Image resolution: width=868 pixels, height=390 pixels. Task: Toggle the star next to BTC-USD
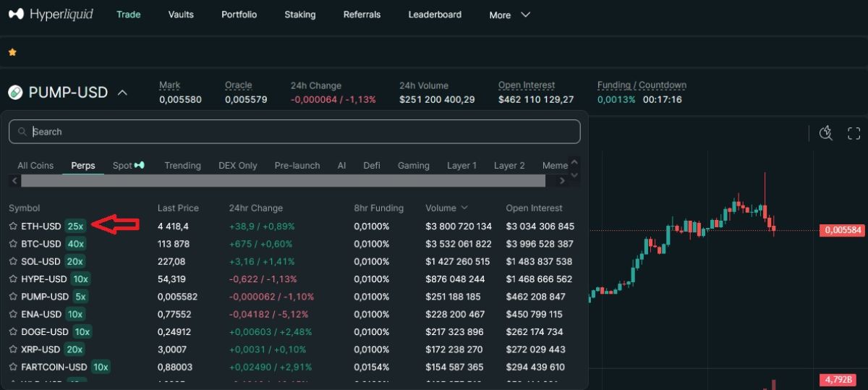(13, 244)
